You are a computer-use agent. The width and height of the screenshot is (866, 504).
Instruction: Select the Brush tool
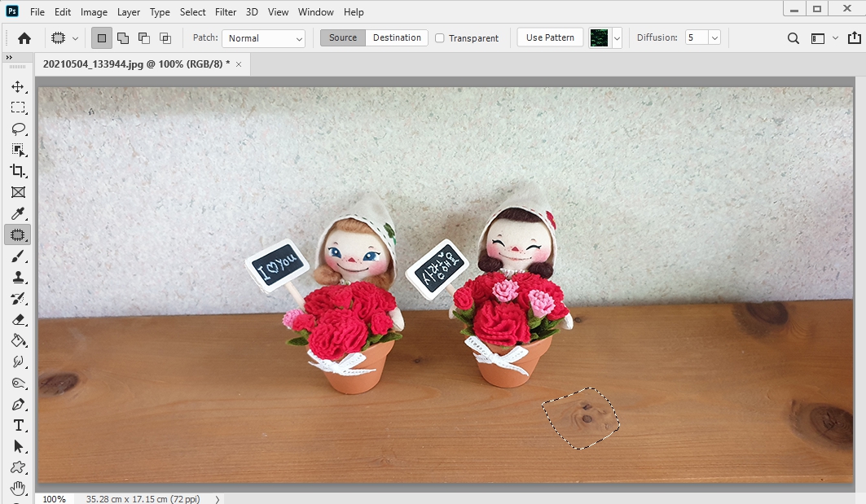click(18, 256)
